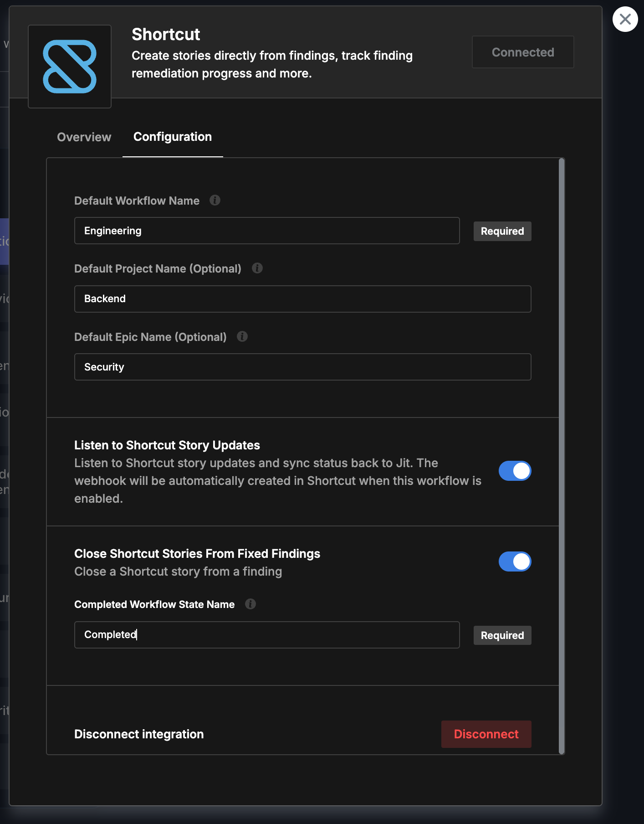This screenshot has width=644, height=824.
Task: Click the Default Project Name field containing Backend
Action: coord(303,299)
